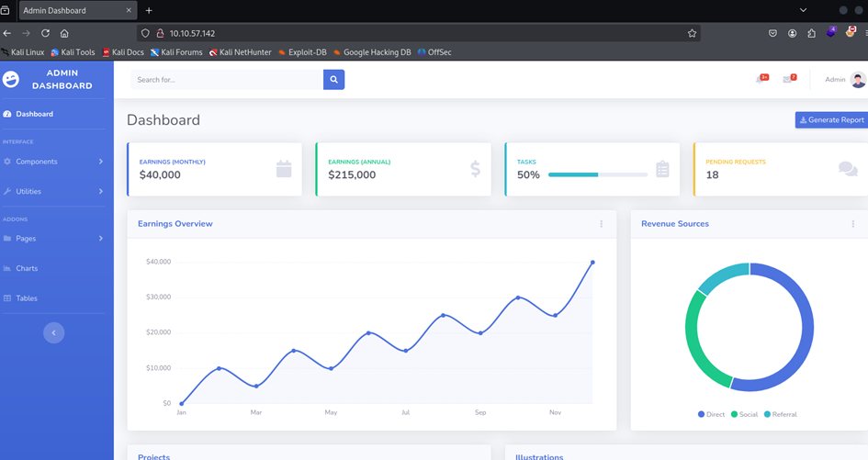Image resolution: width=868 pixels, height=460 pixels.
Task: Toggle the Referral legend item
Action: pos(781,414)
